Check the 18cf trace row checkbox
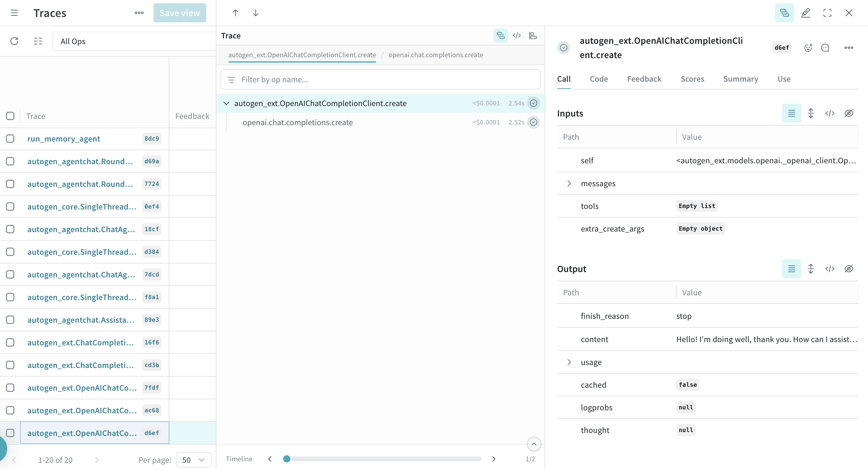 [10, 229]
